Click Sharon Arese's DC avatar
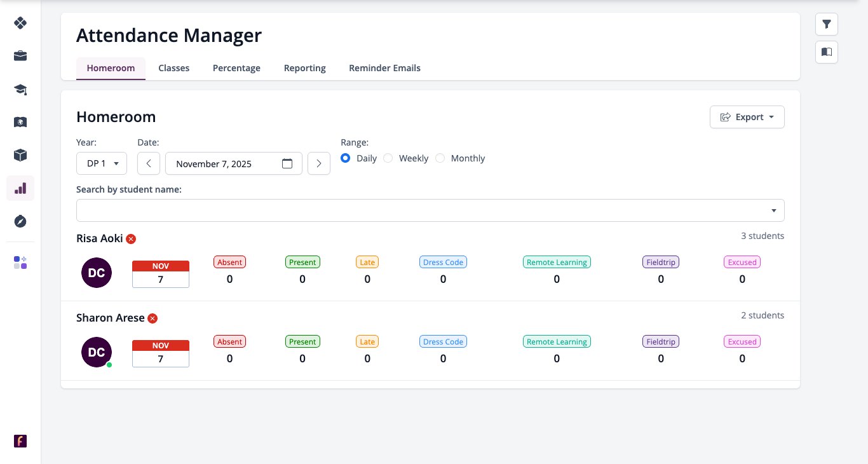The image size is (868, 464). [x=97, y=352]
